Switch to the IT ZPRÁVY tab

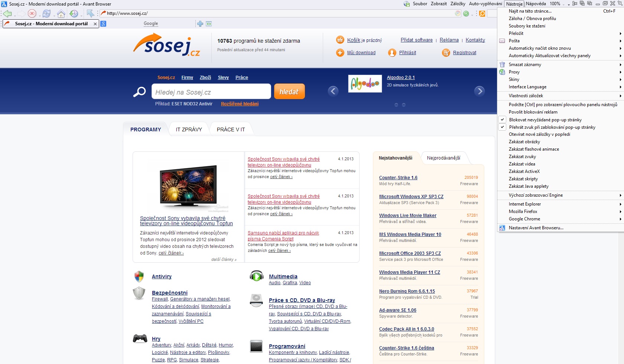[189, 129]
